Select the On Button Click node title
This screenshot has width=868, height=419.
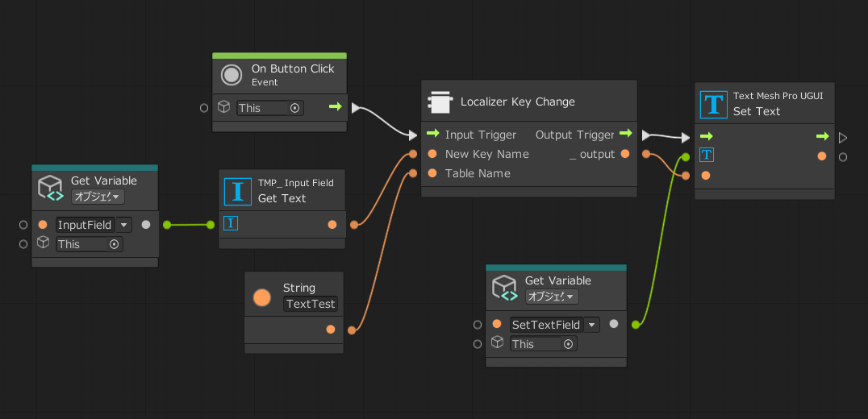tap(293, 68)
